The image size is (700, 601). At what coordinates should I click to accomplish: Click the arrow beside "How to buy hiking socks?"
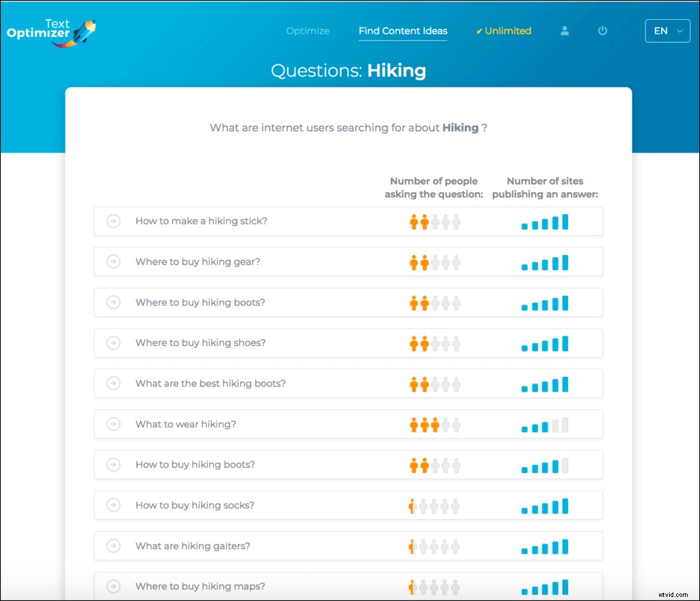click(113, 505)
